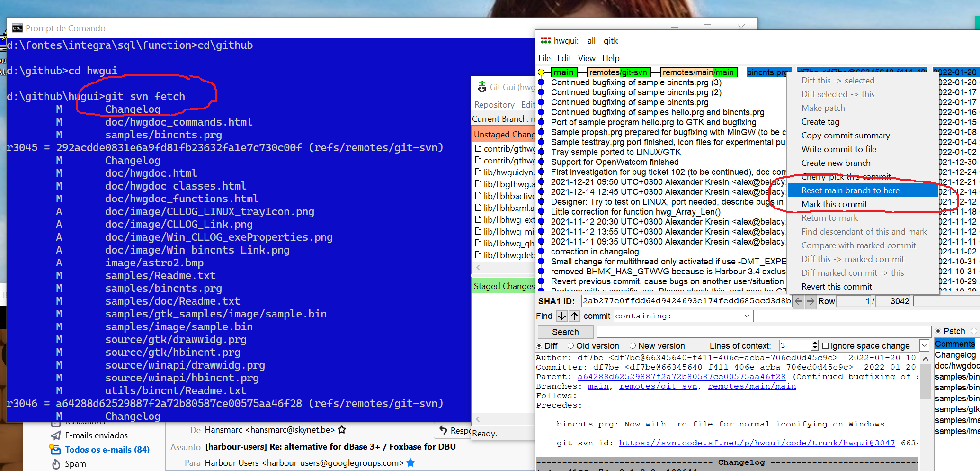This screenshot has width=980, height=471.
Task: Find previous commit with up arrow
Action: [x=574, y=316]
